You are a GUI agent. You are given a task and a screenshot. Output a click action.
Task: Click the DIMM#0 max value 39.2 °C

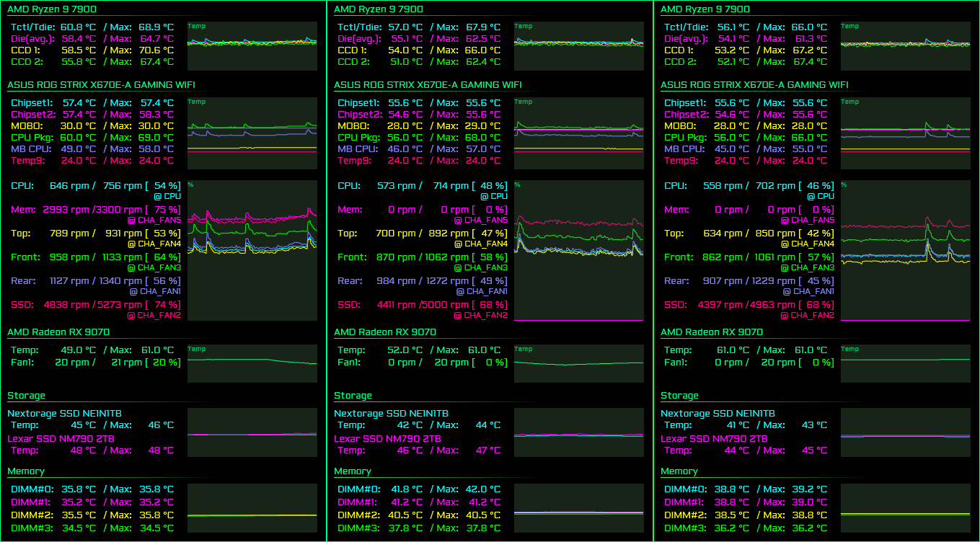click(x=809, y=489)
